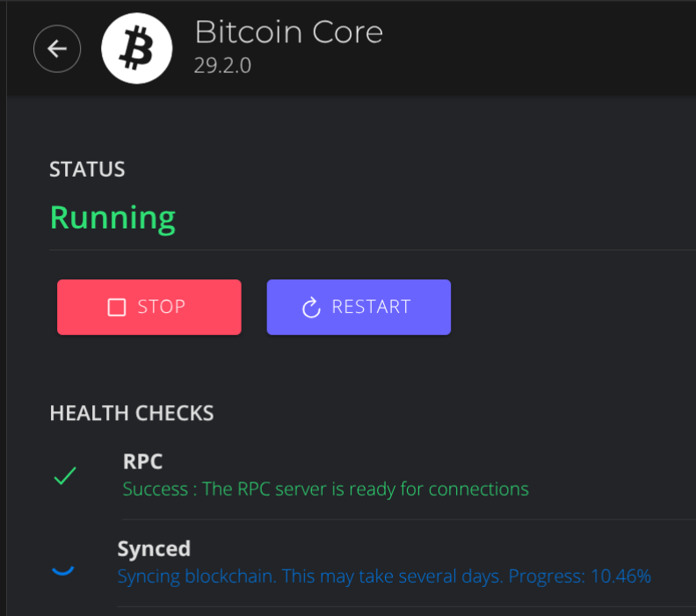
Task: Click the Bitcoin Core logo
Action: click(135, 49)
